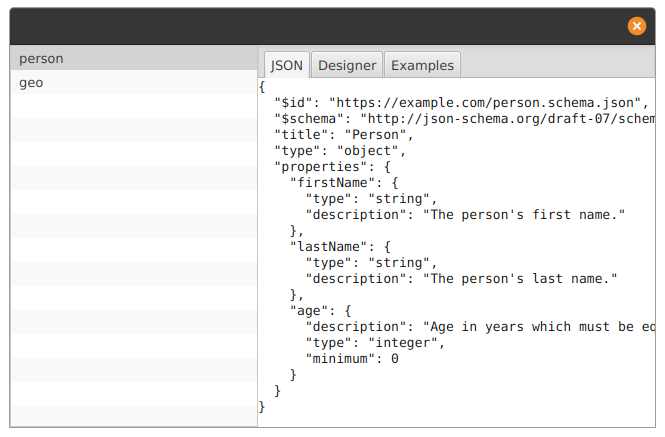Select the geo schema in the list
The width and height of the screenshot is (665, 437).
[x=134, y=82]
